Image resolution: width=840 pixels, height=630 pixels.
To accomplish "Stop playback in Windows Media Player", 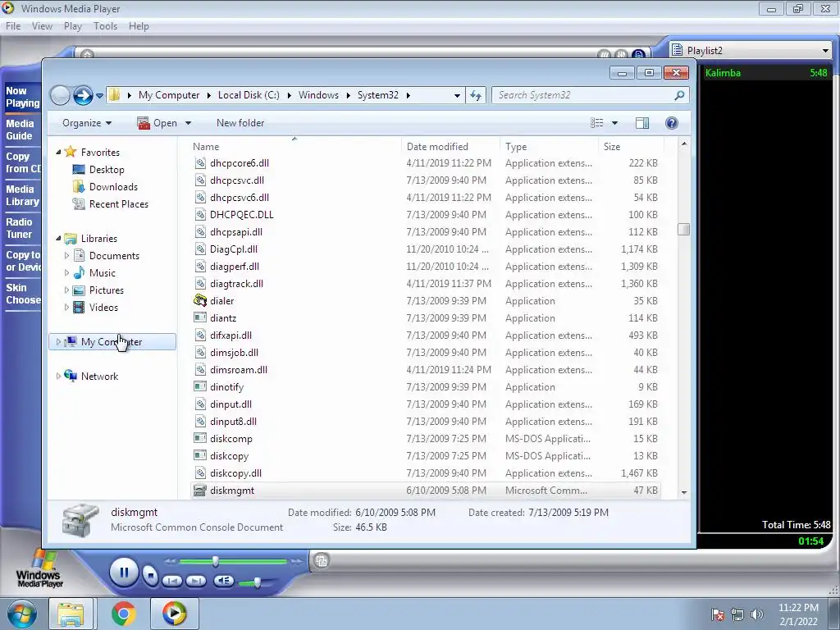I will pyautogui.click(x=151, y=576).
